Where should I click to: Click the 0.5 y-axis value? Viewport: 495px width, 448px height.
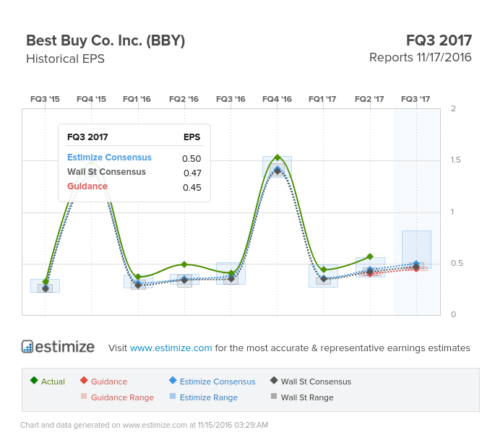click(457, 263)
